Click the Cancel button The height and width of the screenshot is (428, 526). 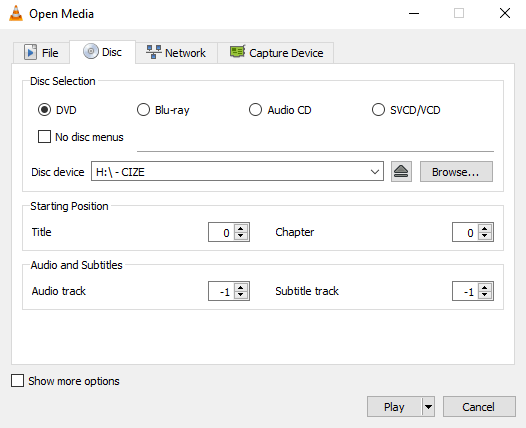(x=479, y=407)
